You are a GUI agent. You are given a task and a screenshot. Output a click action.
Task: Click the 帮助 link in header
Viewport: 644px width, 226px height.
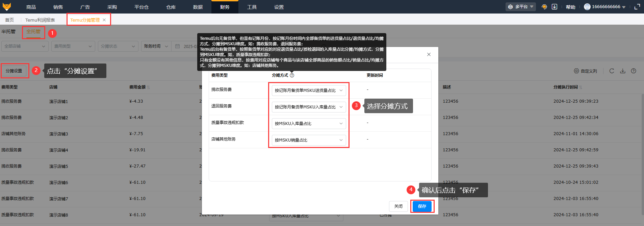pos(571,7)
